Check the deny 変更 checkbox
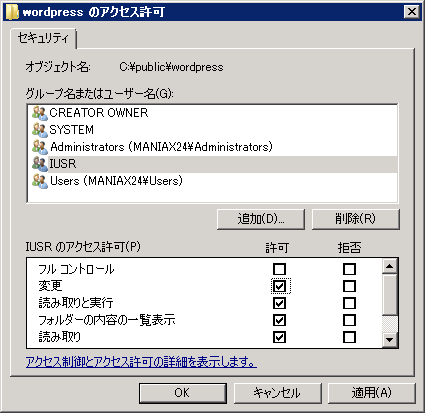Screen dimensions: 425x413 (349, 286)
